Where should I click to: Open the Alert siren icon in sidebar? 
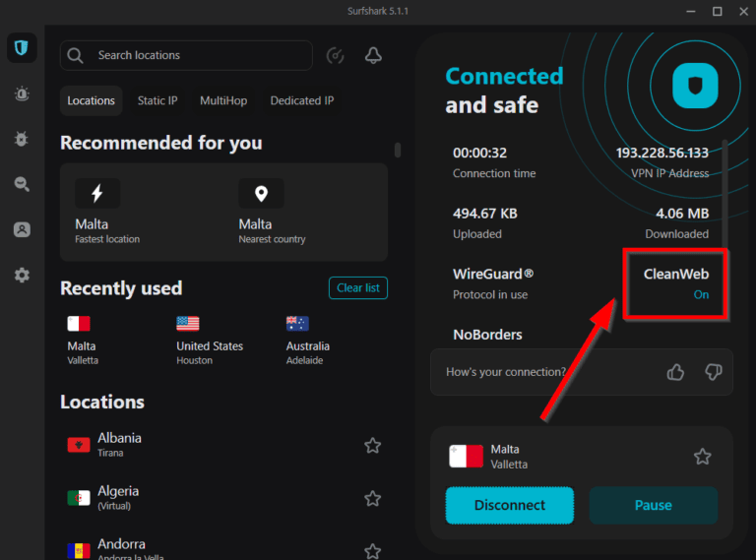[22, 93]
